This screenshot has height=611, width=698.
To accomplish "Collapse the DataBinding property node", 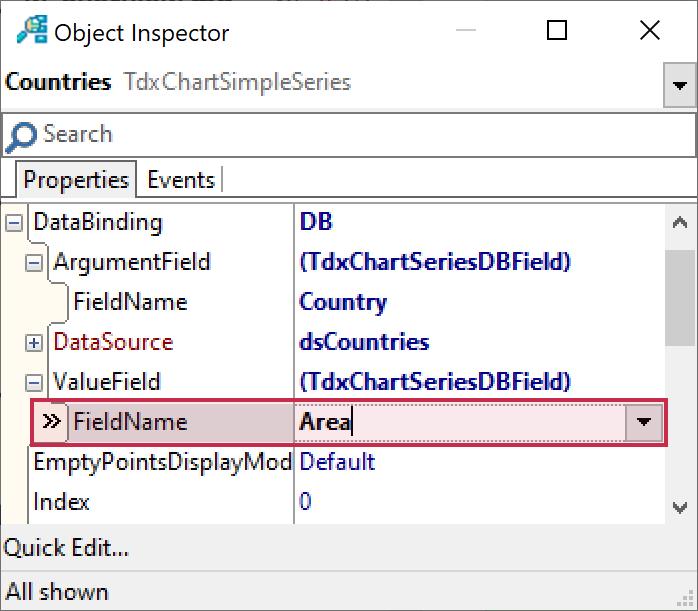I will pyautogui.click(x=14, y=223).
